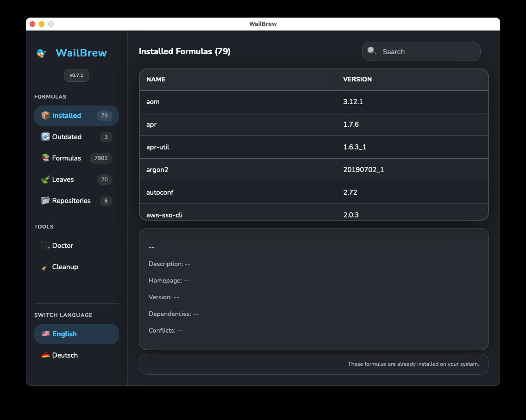Select the argon2 formula row

click(x=313, y=170)
